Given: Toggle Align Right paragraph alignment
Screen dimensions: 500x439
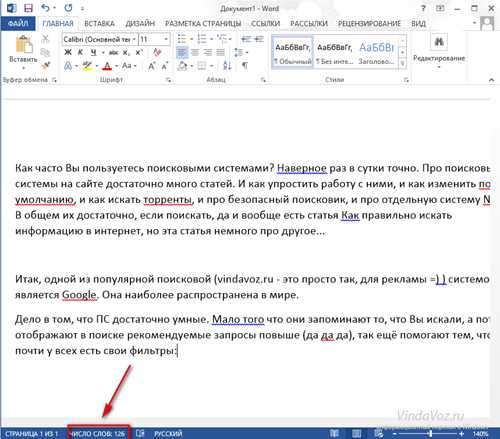Looking at the screenshot, I should coord(208,52).
